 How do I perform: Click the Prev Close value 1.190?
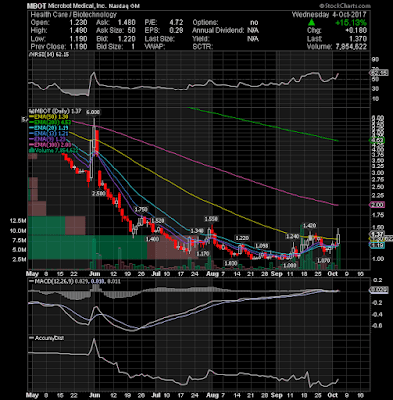[78, 47]
